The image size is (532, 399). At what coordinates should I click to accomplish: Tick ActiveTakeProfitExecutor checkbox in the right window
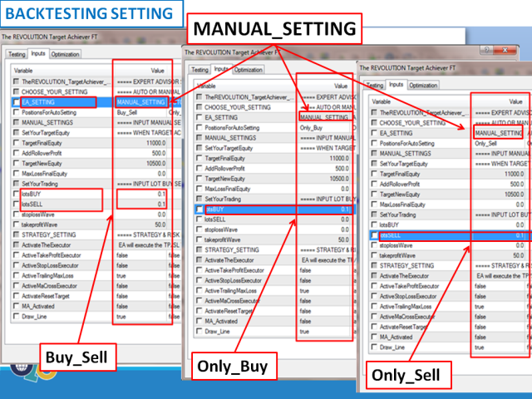[x=374, y=286]
